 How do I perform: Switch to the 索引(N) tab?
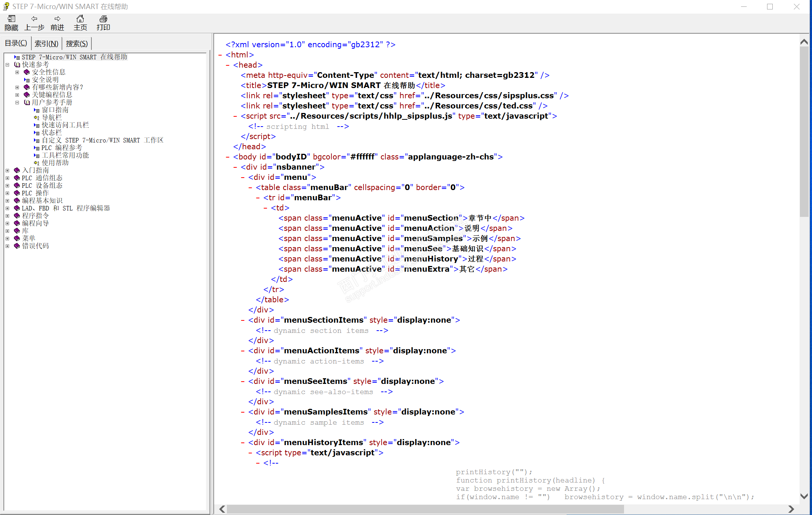coord(46,44)
